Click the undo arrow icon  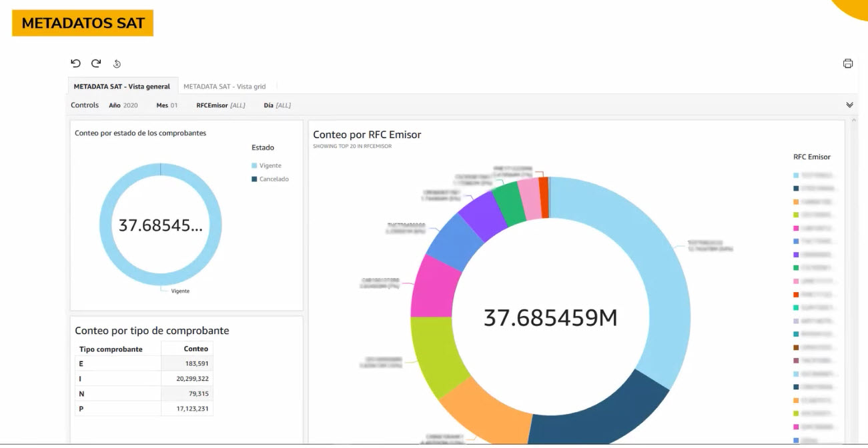75,63
